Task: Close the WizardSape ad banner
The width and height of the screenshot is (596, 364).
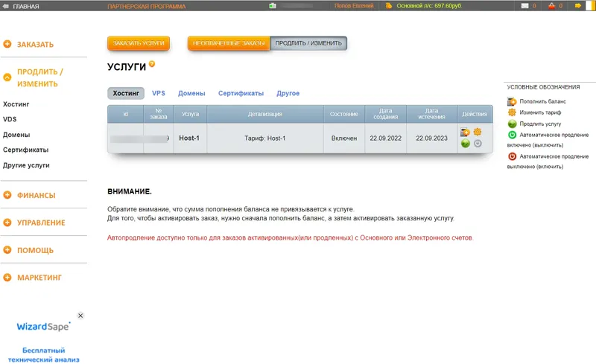Action: [80, 316]
